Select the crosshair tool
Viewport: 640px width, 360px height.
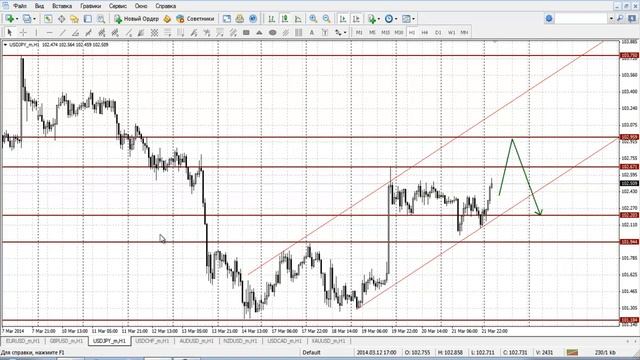23,32
